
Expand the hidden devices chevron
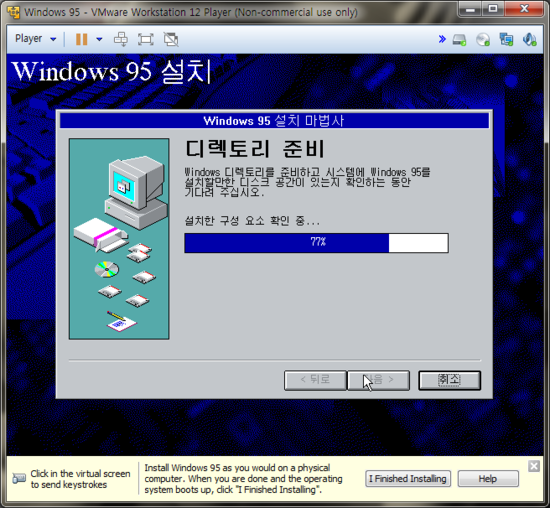coord(442,39)
